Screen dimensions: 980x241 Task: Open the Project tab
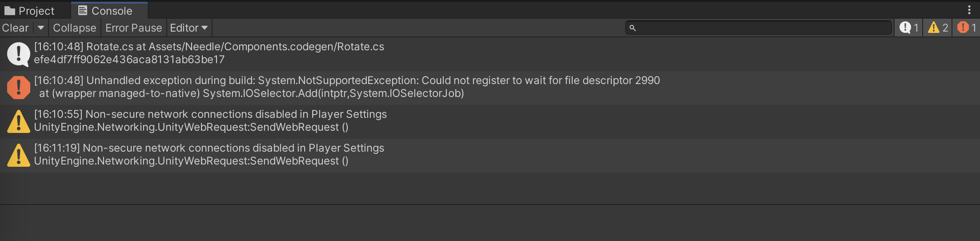point(29,11)
